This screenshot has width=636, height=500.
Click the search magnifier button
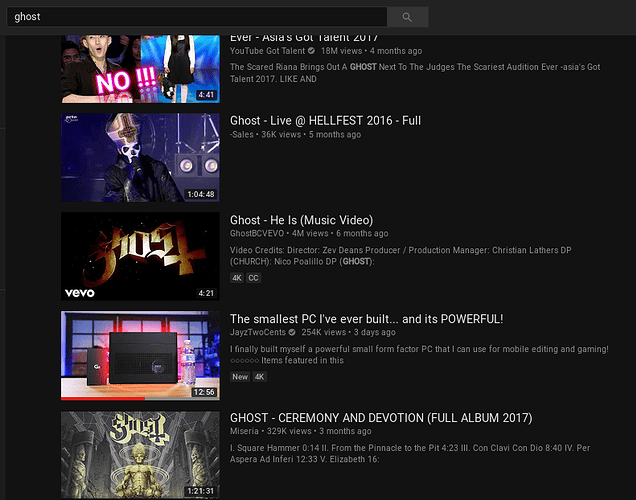click(407, 17)
